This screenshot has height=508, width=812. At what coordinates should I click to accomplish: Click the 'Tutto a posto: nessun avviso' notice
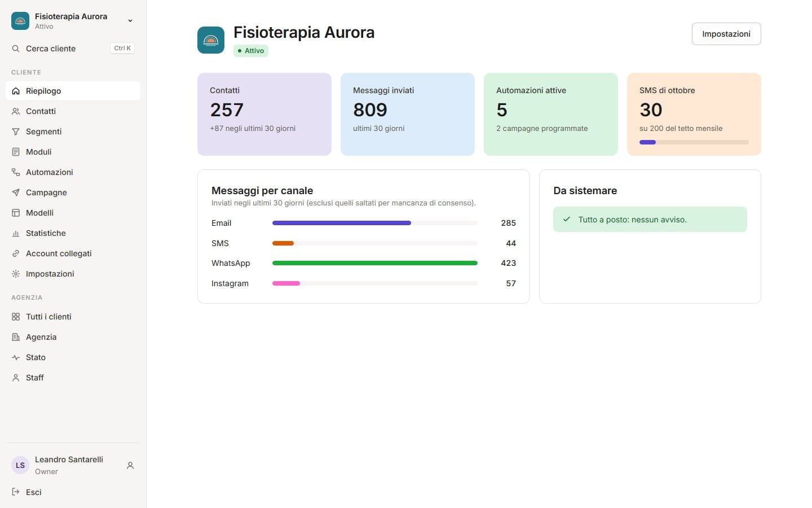point(650,220)
